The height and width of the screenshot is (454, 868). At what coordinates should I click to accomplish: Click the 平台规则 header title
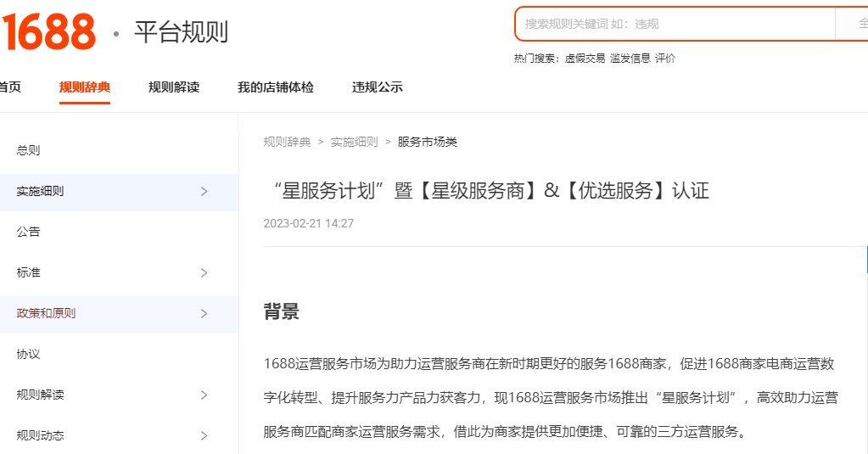[181, 31]
